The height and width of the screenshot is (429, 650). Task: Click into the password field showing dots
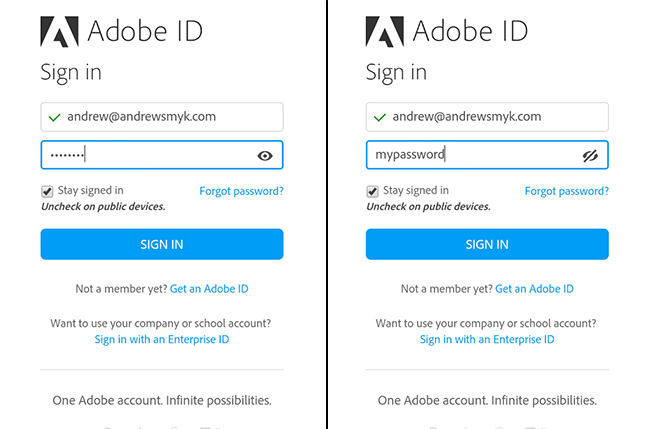(150, 155)
